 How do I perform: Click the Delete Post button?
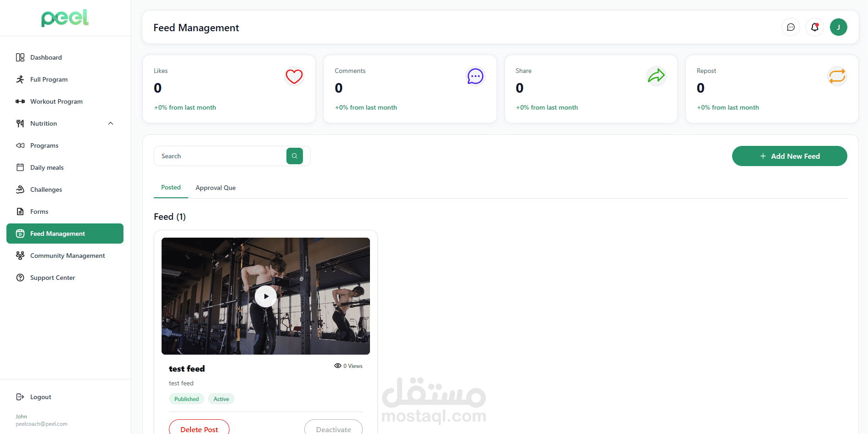tap(199, 428)
